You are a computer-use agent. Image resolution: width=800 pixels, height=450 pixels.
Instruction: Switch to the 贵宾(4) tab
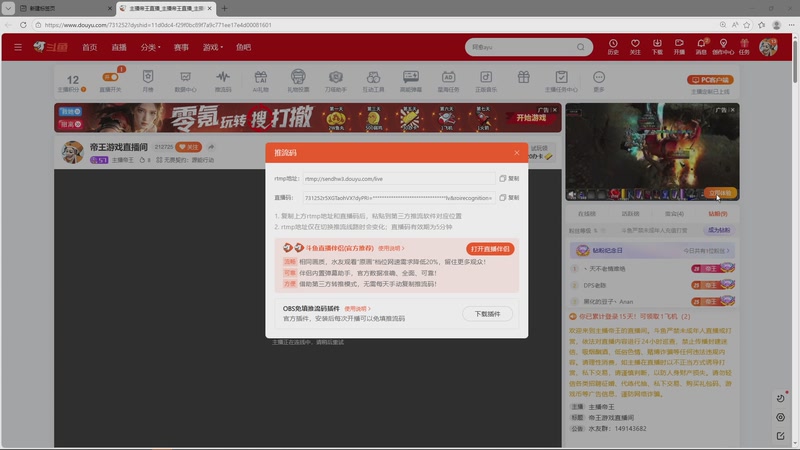[674, 214]
